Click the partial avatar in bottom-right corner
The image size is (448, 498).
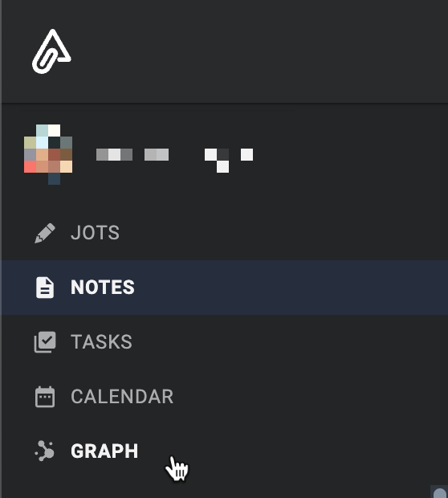point(439,492)
